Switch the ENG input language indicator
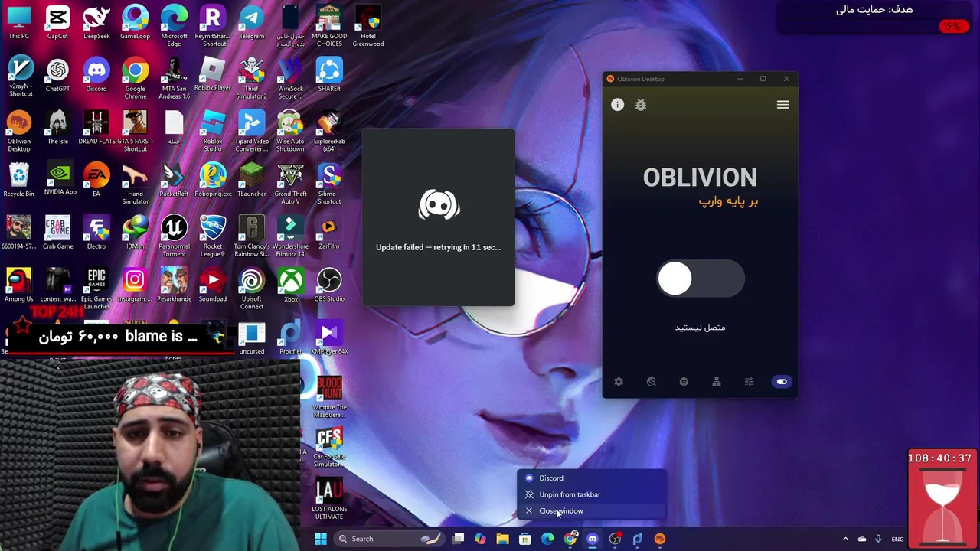The image size is (980, 551). coord(897,539)
